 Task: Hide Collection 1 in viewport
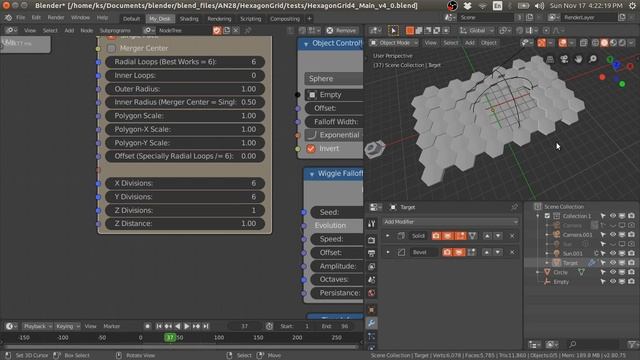click(613, 216)
